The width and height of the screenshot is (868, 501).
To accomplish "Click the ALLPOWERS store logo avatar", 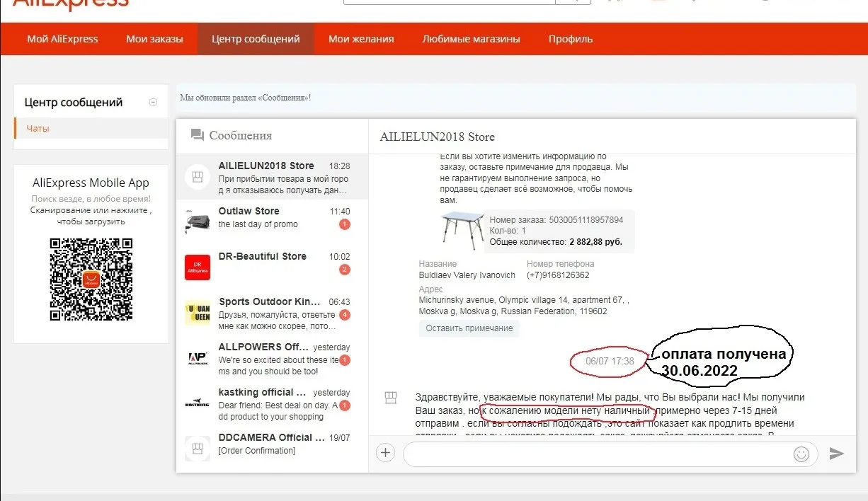I will pyautogui.click(x=198, y=358).
